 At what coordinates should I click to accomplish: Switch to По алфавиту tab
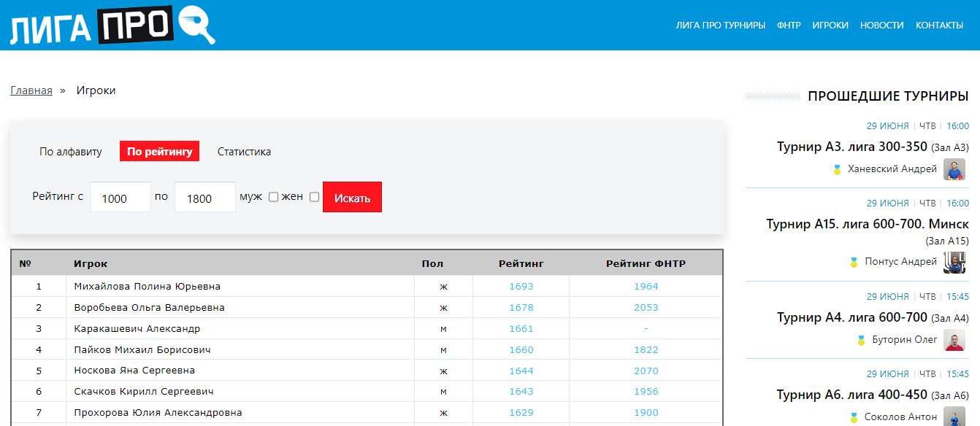tap(71, 152)
